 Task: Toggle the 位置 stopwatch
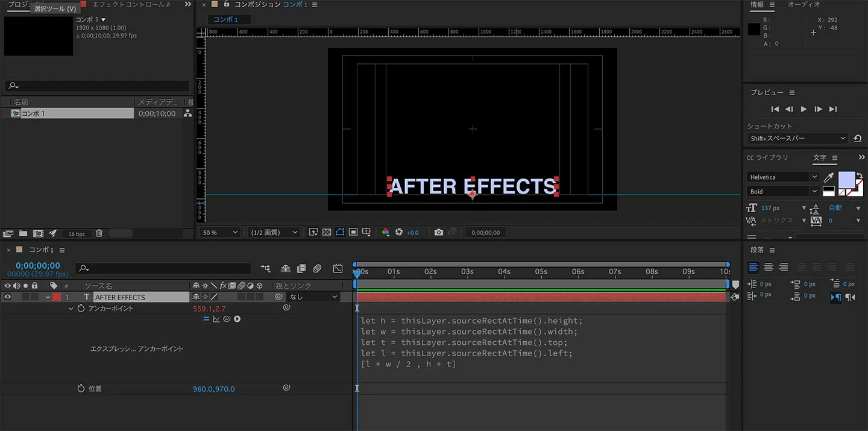coord(81,389)
